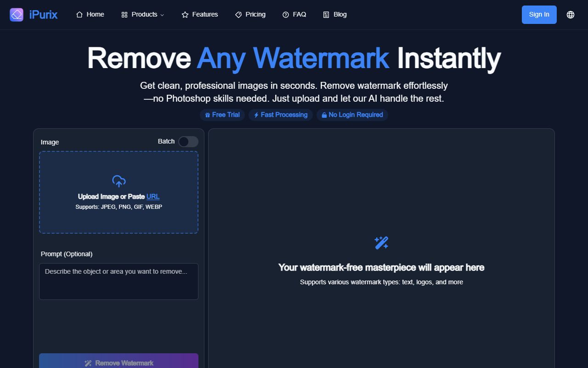This screenshot has width=588, height=368.
Task: Click the lock icon on No Login badge
Action: coord(324,115)
